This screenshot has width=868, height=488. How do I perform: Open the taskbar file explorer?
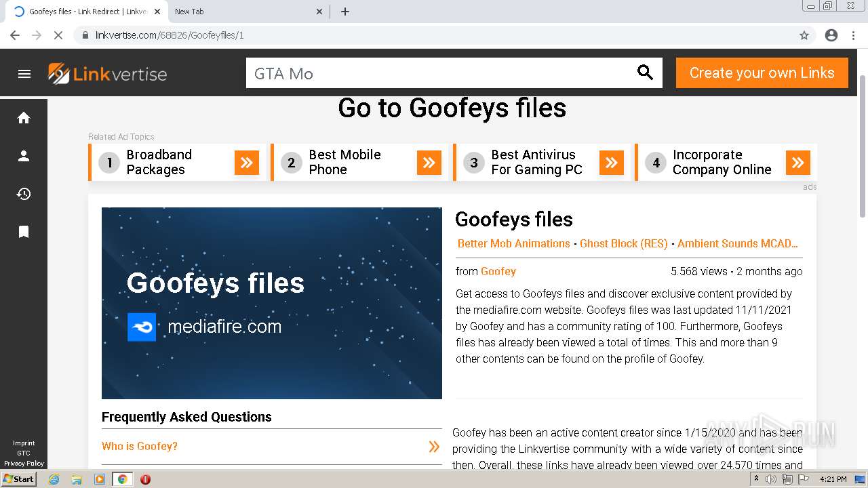(77, 479)
